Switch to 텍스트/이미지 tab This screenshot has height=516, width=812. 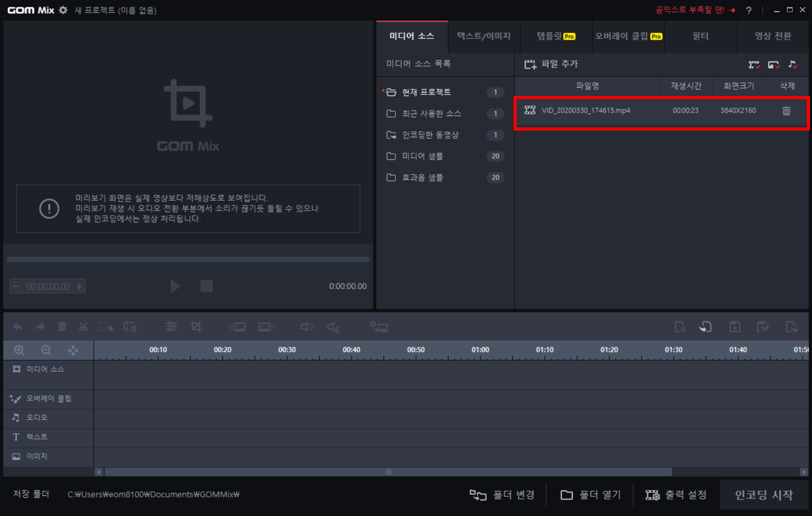[x=484, y=36]
